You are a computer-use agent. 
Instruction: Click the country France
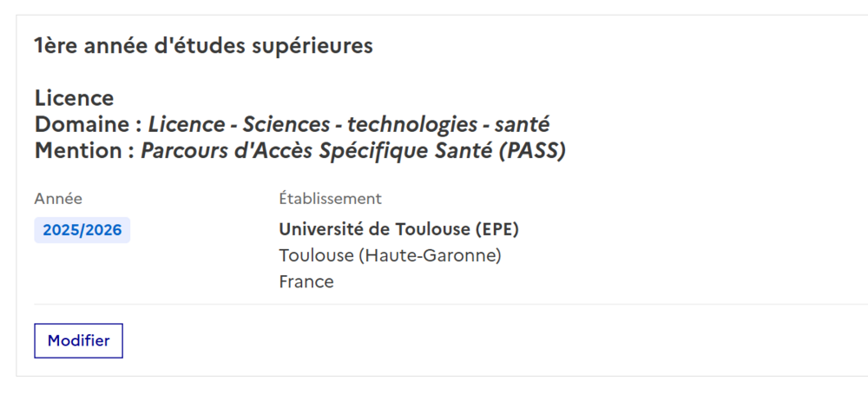point(306,281)
